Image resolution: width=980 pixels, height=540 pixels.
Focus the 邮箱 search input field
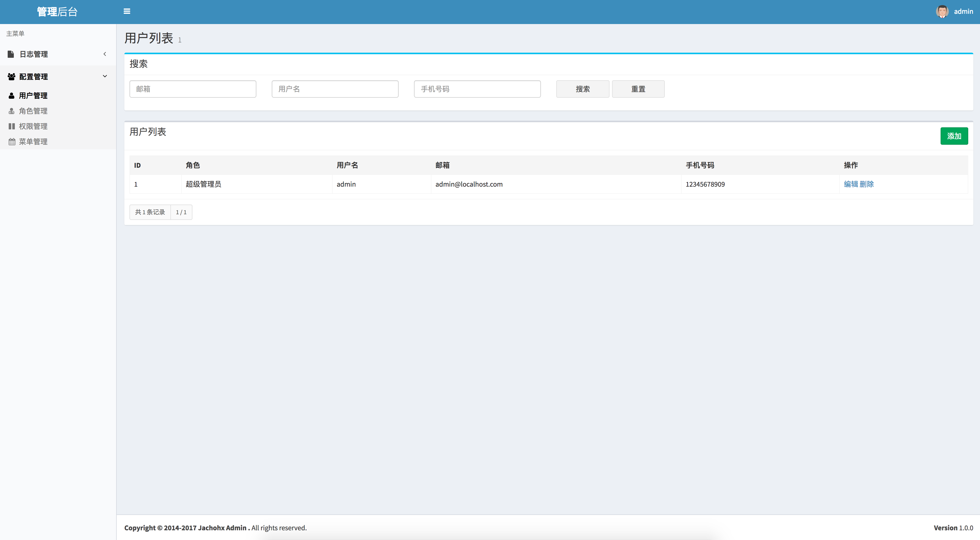192,89
